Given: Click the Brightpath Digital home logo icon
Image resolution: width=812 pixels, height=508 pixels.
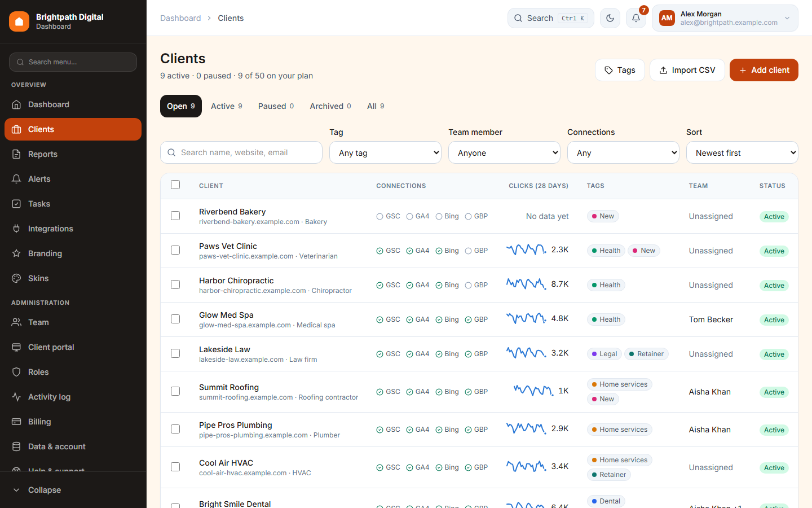Looking at the screenshot, I should pyautogui.click(x=19, y=21).
